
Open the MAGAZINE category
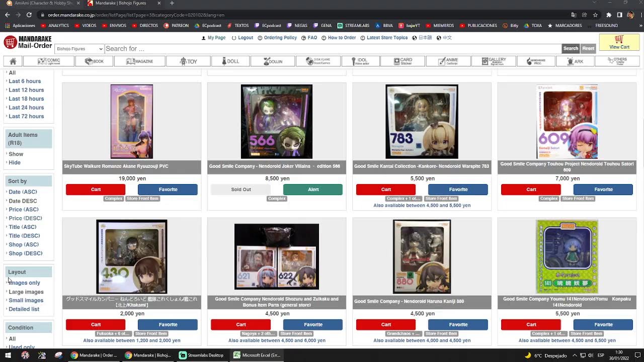[140, 61]
